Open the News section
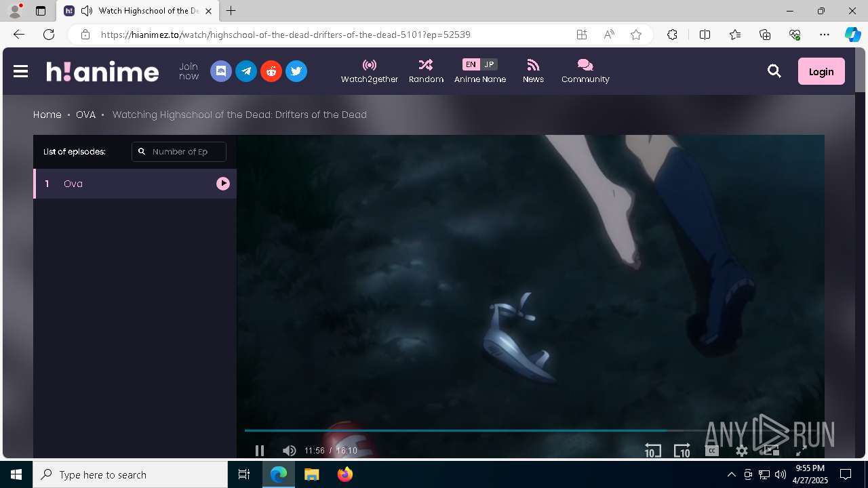The image size is (868, 488). 533,71
